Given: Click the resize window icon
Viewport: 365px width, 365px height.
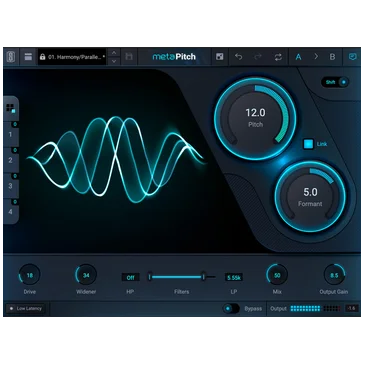Looking at the screenshot, I should click(219, 57).
